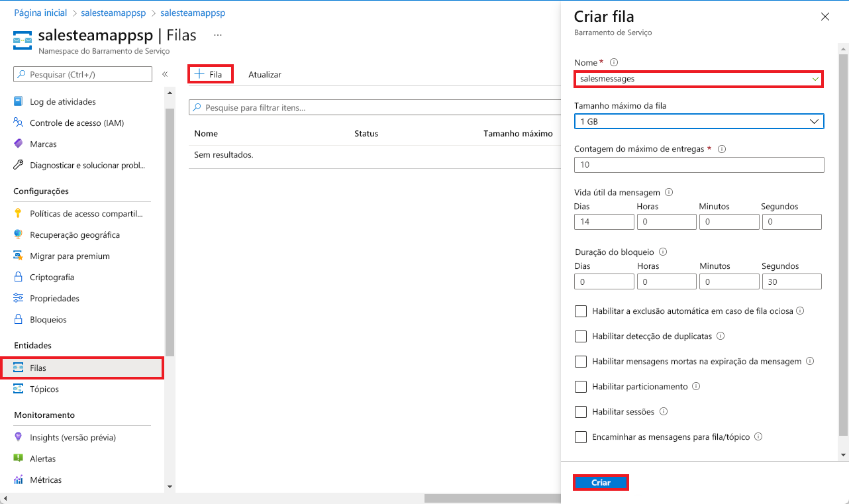Image resolution: width=849 pixels, height=504 pixels.
Task: Click info icon for Contagem do máximo de entregas
Action: pyautogui.click(x=722, y=149)
